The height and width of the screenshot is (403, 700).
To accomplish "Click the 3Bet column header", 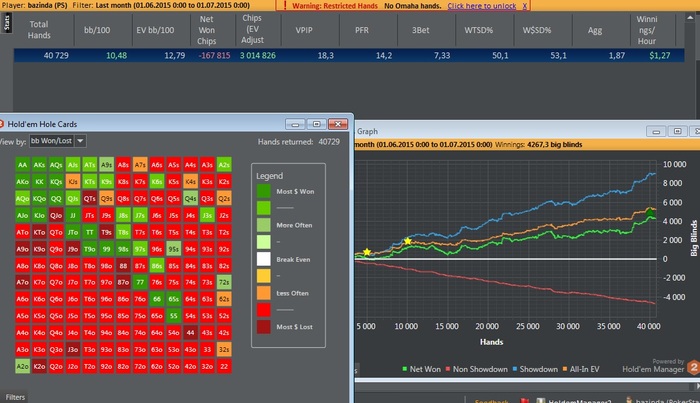I will tap(421, 30).
